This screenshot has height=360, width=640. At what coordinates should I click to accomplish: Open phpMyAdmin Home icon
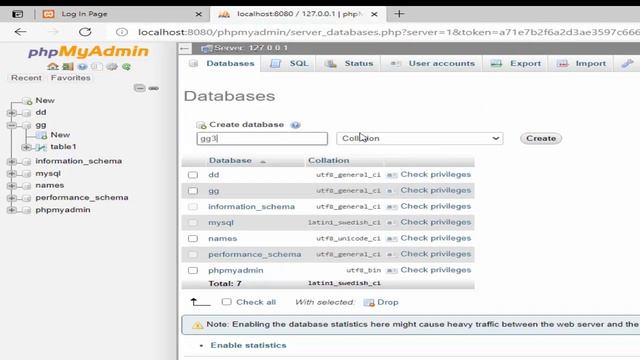53,67
